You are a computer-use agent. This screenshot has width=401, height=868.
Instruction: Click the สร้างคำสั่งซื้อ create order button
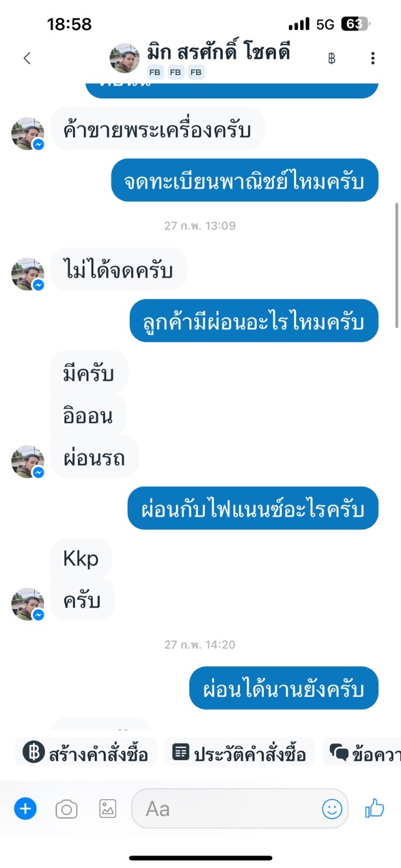[86, 752]
